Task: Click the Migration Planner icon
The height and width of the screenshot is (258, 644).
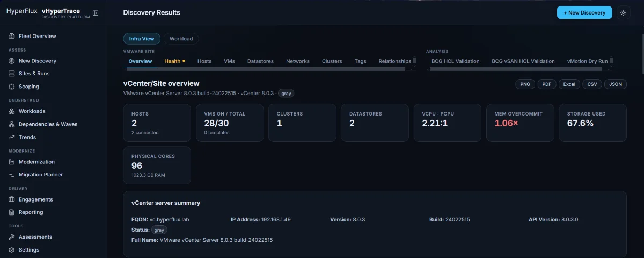Action: pos(12,175)
